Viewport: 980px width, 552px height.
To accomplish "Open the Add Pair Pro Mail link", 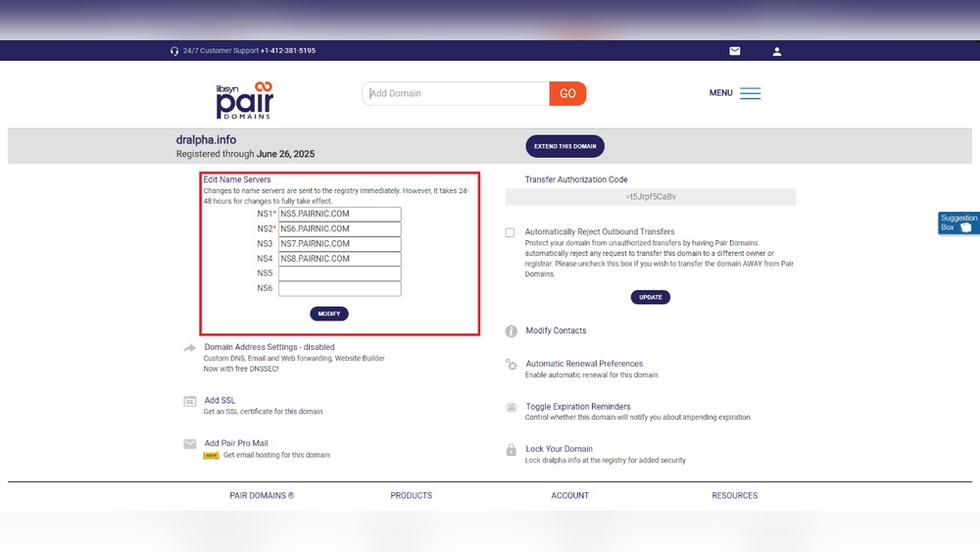I will click(x=235, y=443).
